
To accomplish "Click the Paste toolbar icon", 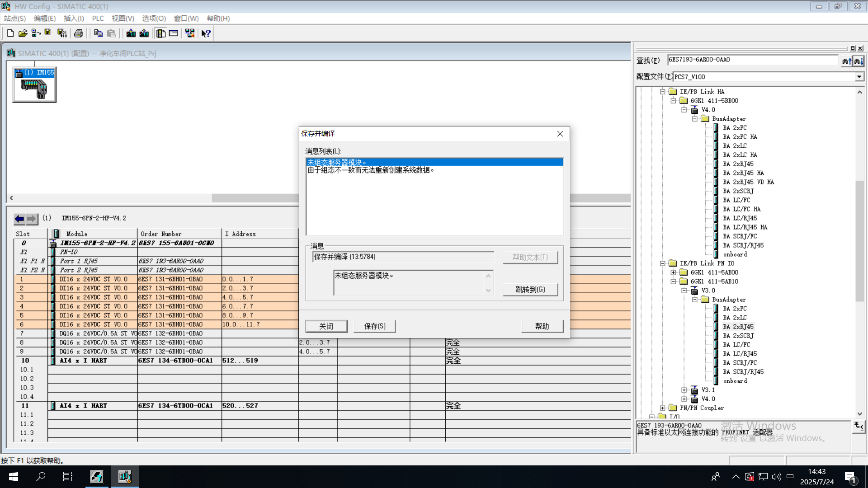I will pos(111,33).
